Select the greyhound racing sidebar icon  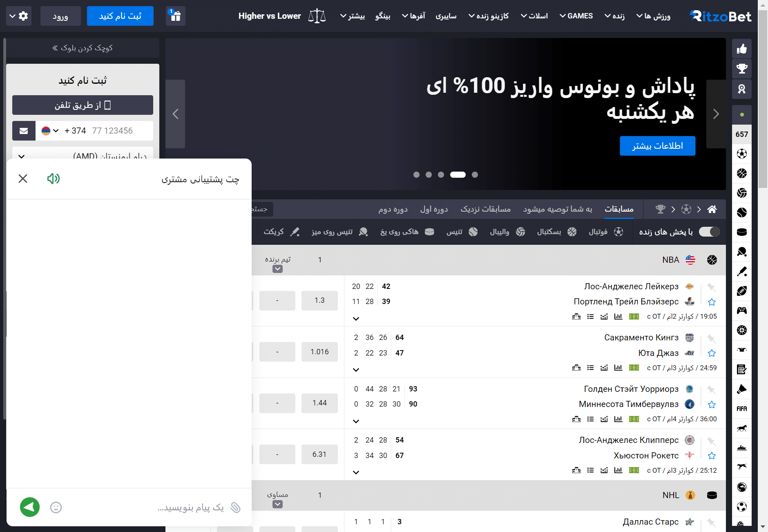(742, 467)
